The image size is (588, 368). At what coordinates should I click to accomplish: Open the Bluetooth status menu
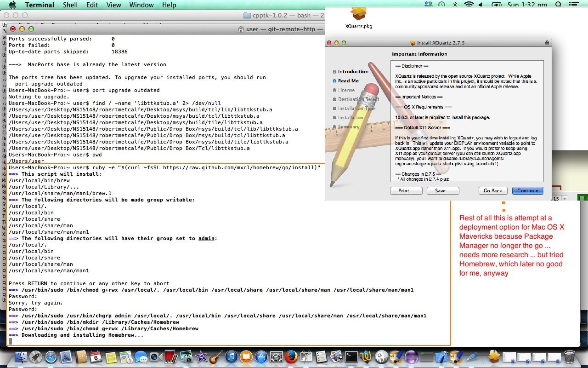[455, 5]
